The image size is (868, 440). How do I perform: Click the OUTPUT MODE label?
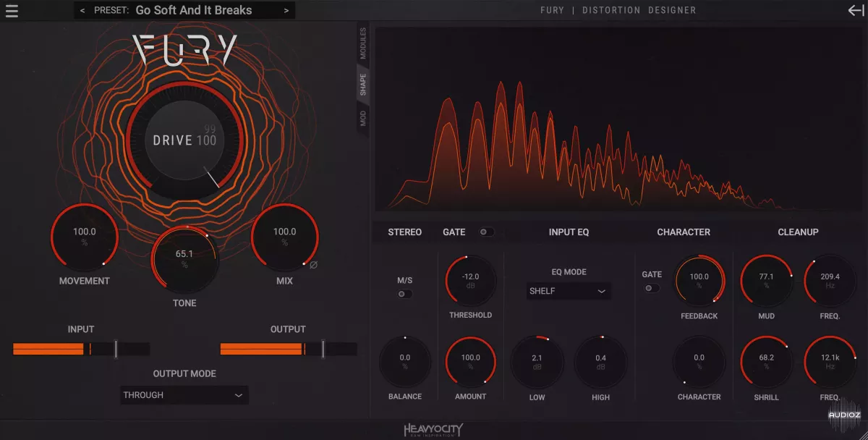184,374
